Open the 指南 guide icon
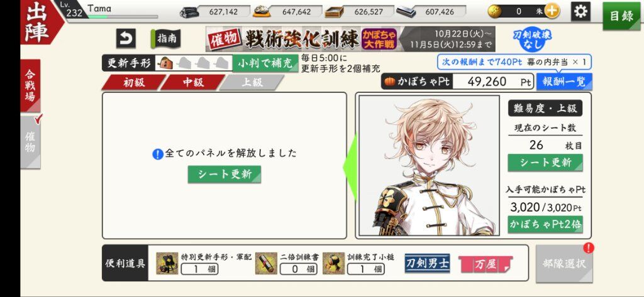 pyautogui.click(x=165, y=39)
